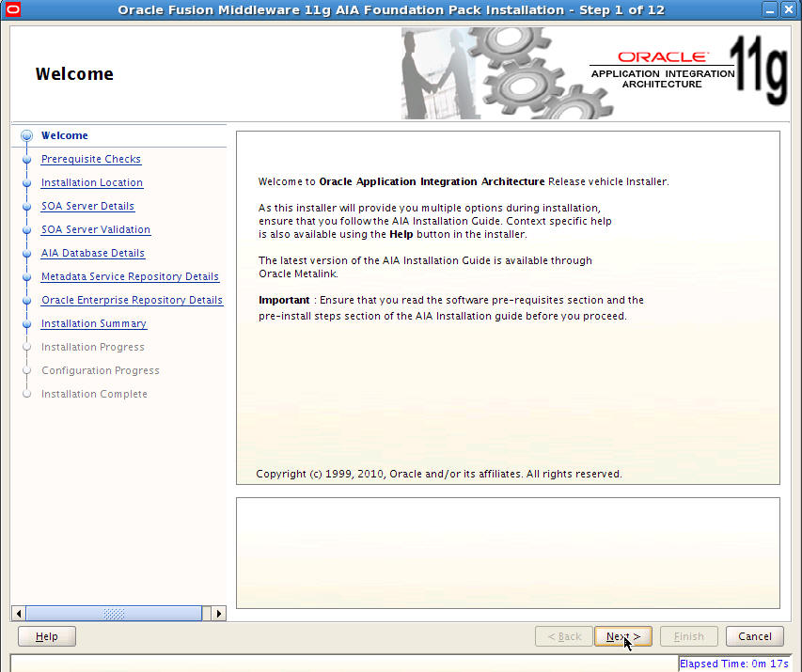Select Welcome in the step list
Image resolution: width=802 pixels, height=672 pixels.
pyautogui.click(x=65, y=135)
